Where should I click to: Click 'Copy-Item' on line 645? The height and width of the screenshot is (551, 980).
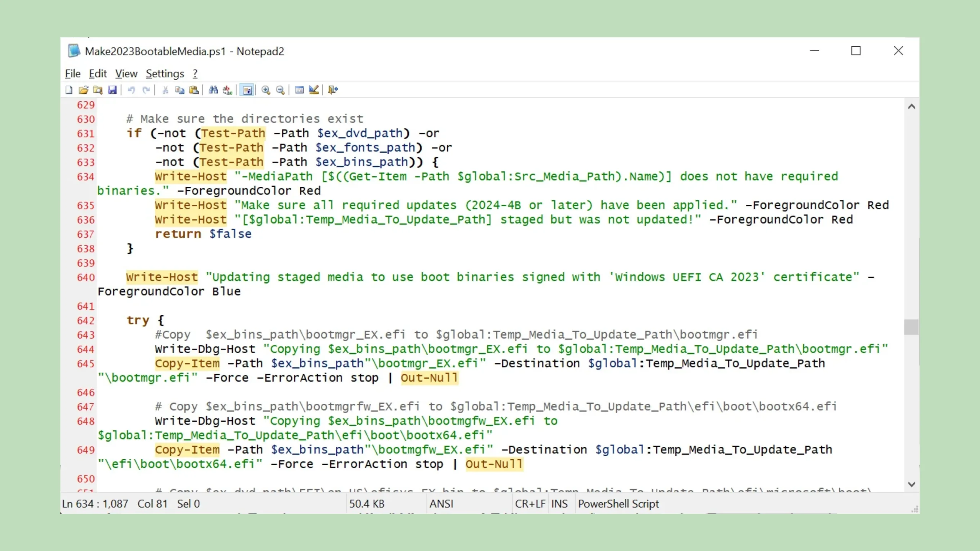(187, 364)
